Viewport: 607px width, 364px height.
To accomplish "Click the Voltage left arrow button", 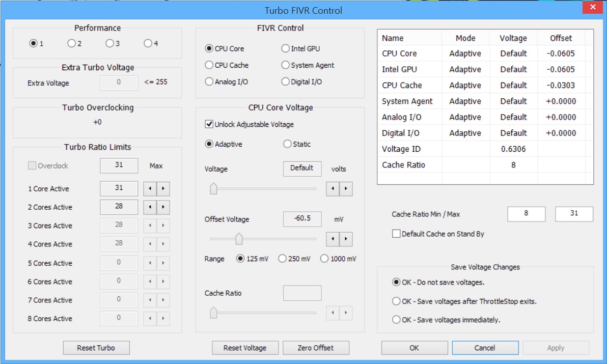I will 333,189.
